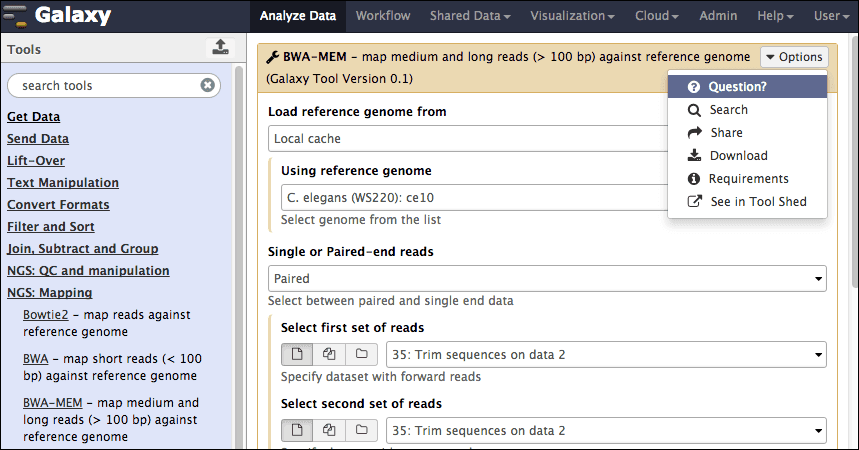Open the Filter and Sort tool section
Viewport: 859px width, 450px height.
[x=50, y=226]
